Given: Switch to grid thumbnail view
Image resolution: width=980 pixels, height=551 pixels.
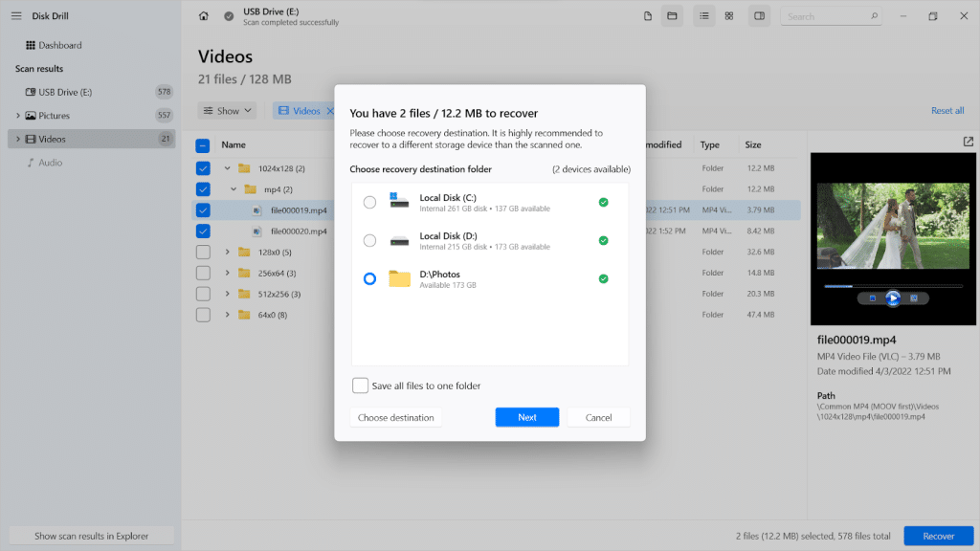Looking at the screenshot, I should [x=729, y=16].
